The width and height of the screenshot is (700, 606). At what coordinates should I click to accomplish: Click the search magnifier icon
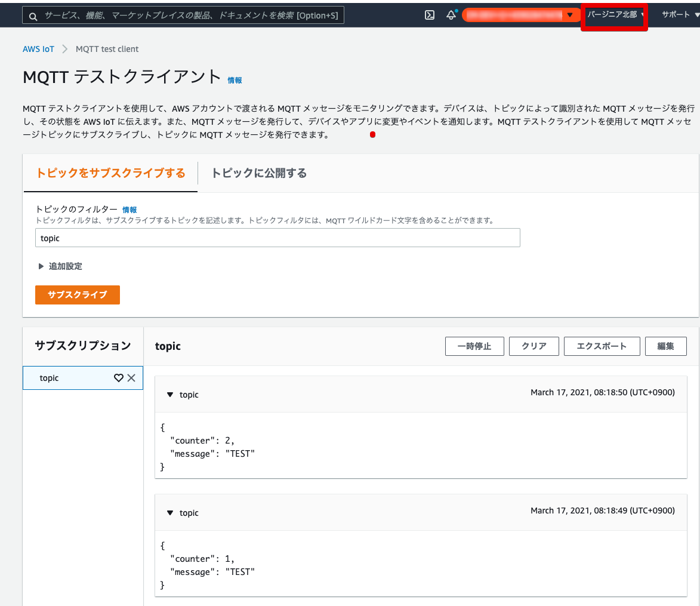(33, 16)
